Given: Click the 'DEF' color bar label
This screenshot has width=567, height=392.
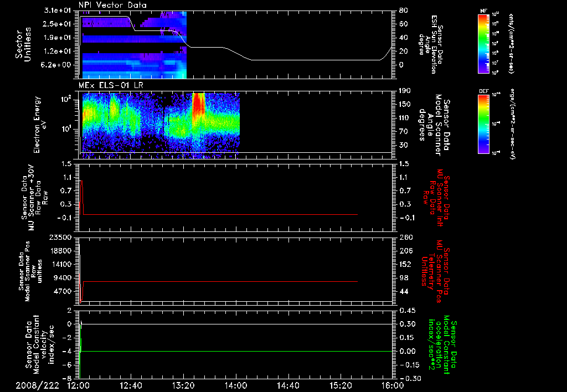Looking at the screenshot, I should (x=483, y=91).
